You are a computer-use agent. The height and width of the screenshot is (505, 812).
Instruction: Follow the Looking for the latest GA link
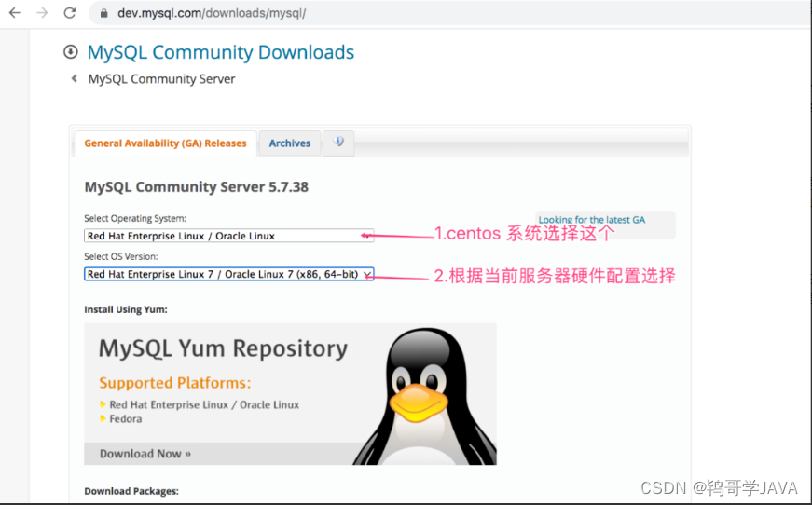[x=592, y=220]
